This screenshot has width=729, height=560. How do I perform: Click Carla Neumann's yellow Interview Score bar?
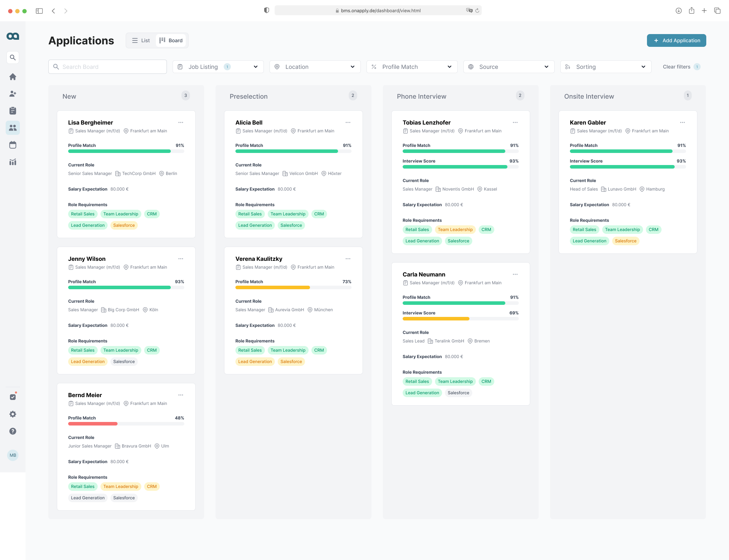pos(436,319)
